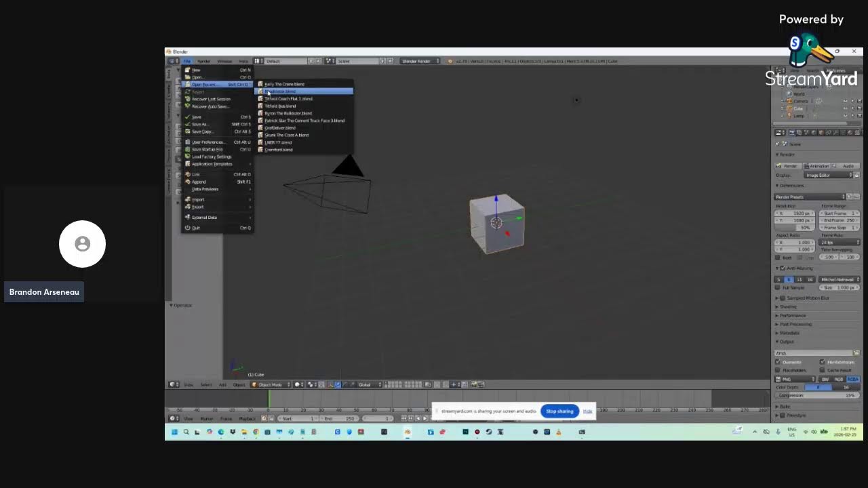Image resolution: width=868 pixels, height=488 pixels.
Task: Jump to first frame in timeline controls
Action: coord(403,418)
